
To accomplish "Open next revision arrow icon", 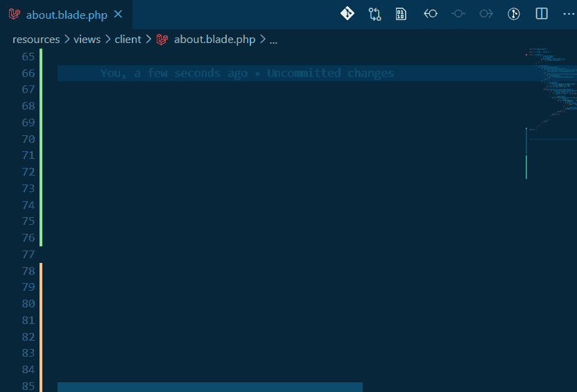I will click(x=486, y=14).
